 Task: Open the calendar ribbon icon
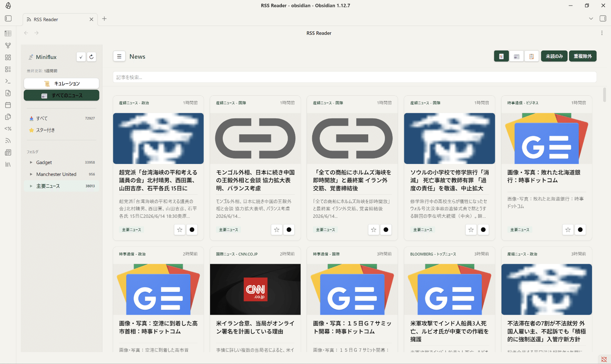8,105
